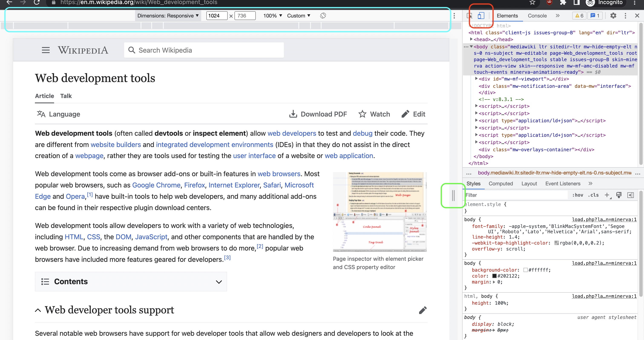Click the Incognito profile indicator
This screenshot has height=340, width=644.
605,2
